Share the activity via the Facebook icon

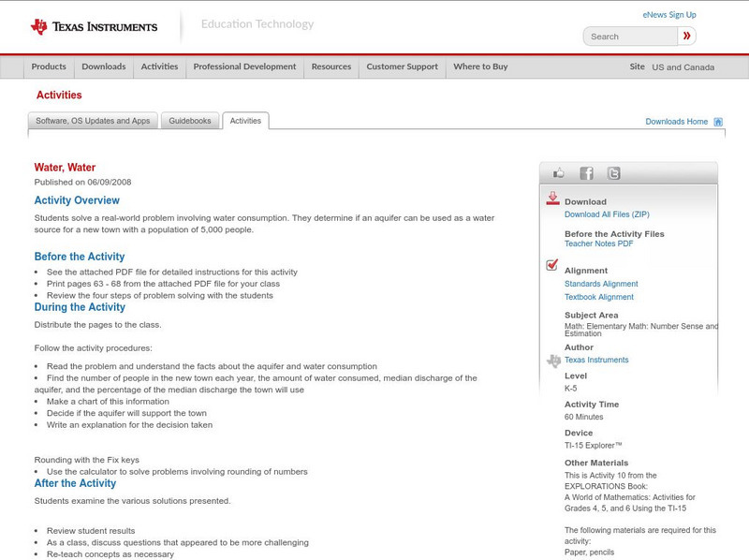pos(586,172)
